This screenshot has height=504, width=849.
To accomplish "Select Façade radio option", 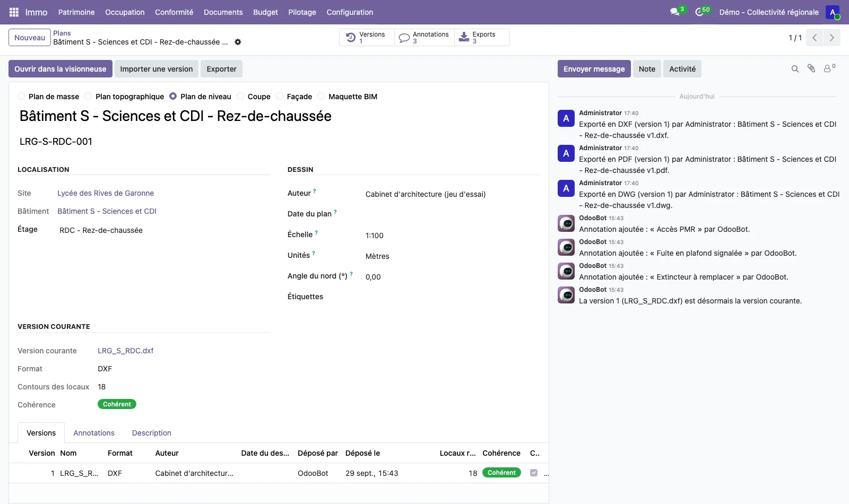I will [x=280, y=96].
